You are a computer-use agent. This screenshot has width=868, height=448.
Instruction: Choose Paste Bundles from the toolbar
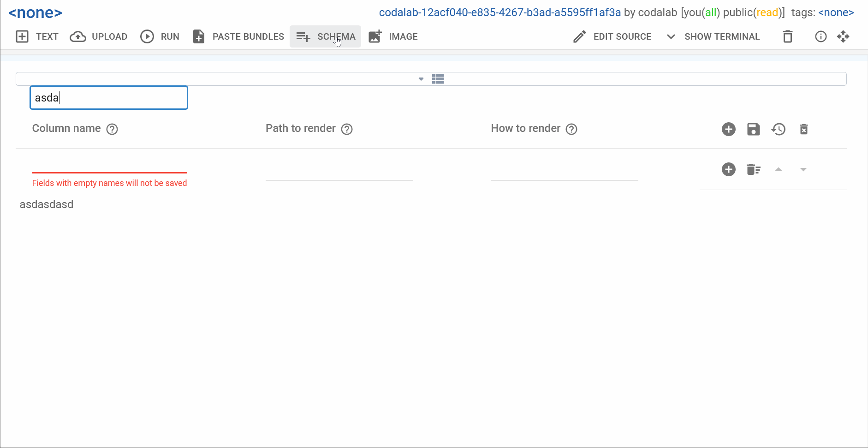238,36
